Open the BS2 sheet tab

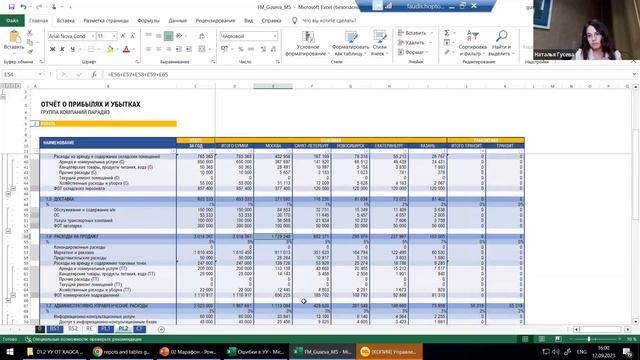click(73, 329)
